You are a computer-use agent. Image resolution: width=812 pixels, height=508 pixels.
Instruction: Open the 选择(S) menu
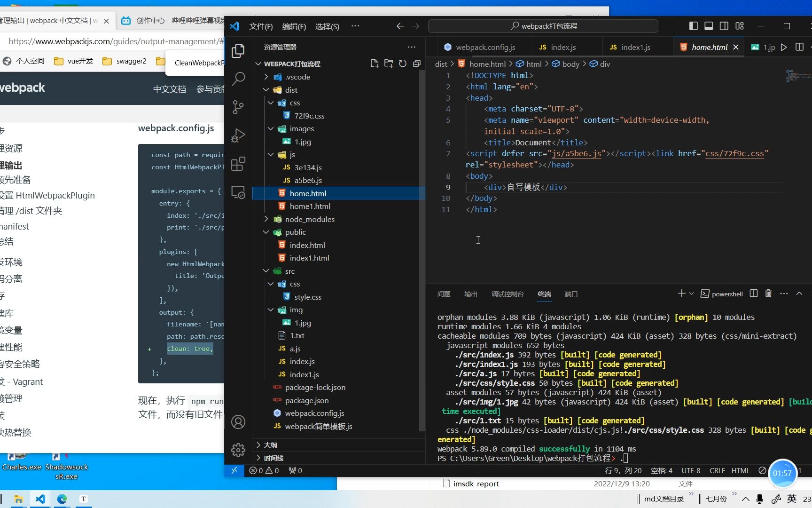coord(327,26)
